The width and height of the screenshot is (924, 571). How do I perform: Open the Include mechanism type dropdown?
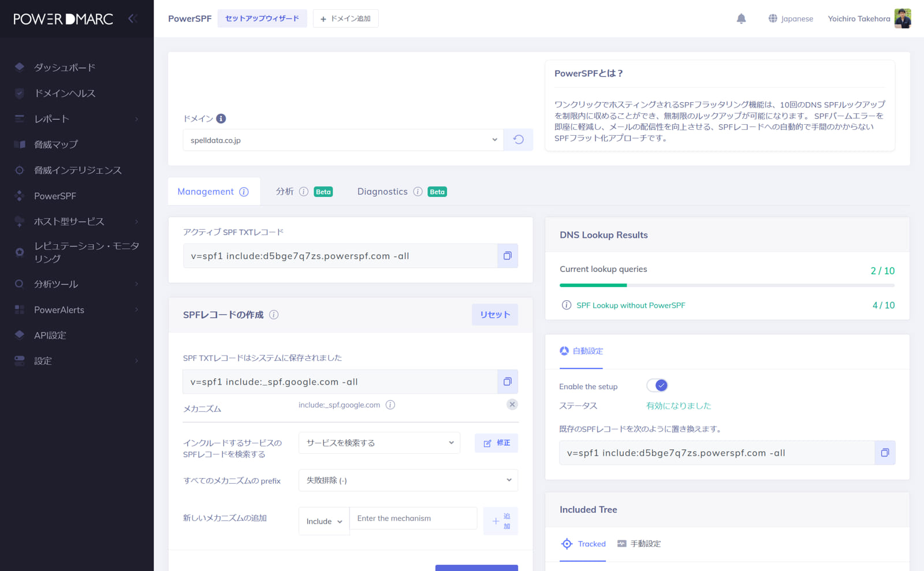pyautogui.click(x=324, y=521)
